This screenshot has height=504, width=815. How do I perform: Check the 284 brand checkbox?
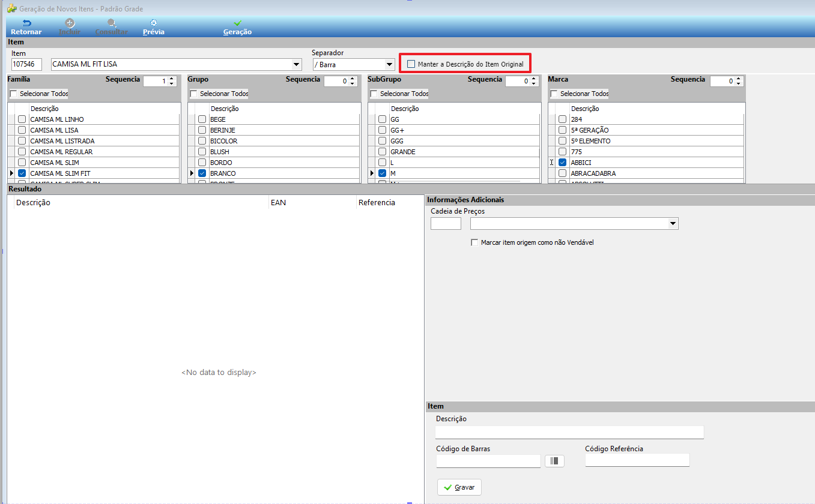pos(563,119)
